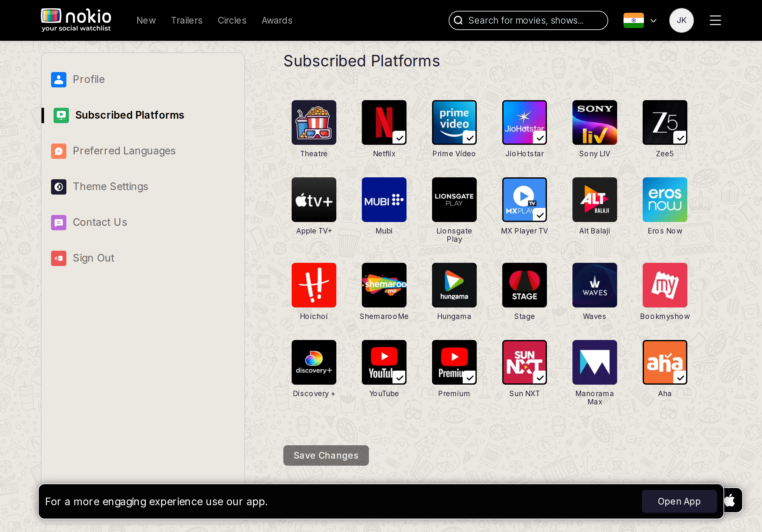Viewport: 762px width, 532px height.
Task: Click the Sign Out arrow icon
Action: (59, 258)
